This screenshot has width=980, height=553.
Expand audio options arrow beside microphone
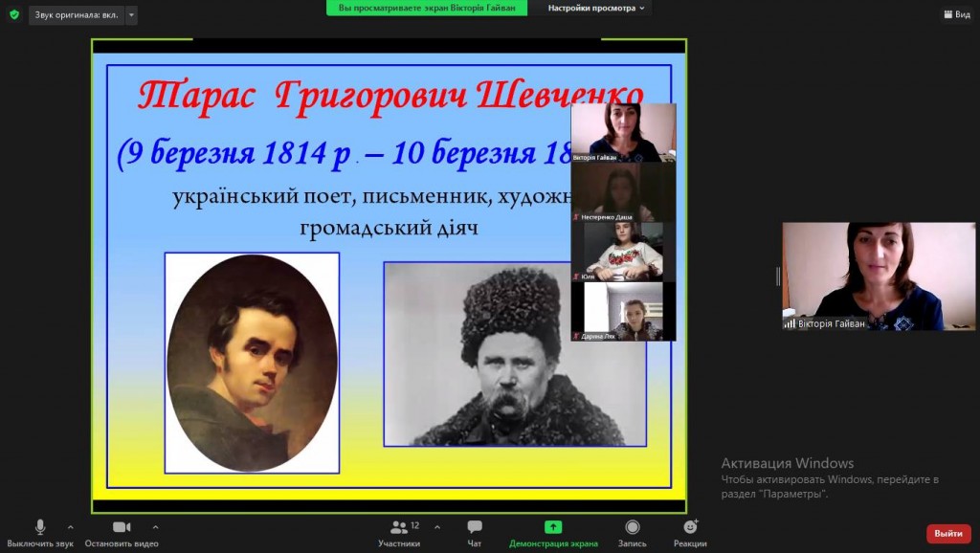coord(70,526)
